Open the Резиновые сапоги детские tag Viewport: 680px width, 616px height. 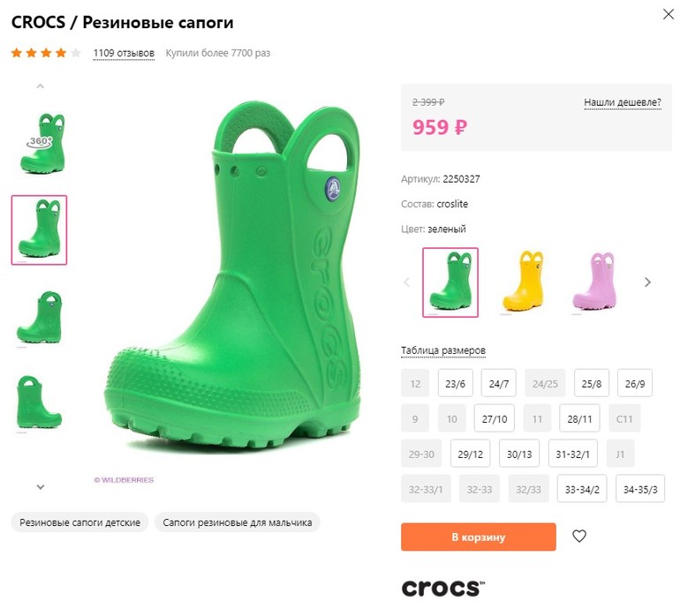[x=80, y=522]
